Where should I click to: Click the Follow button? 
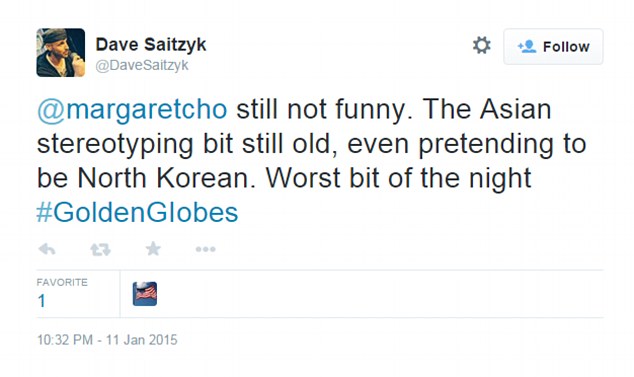[553, 47]
